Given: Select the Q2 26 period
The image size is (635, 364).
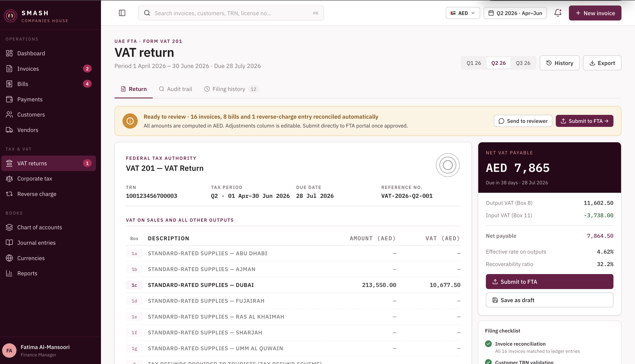Looking at the screenshot, I should 499,63.
